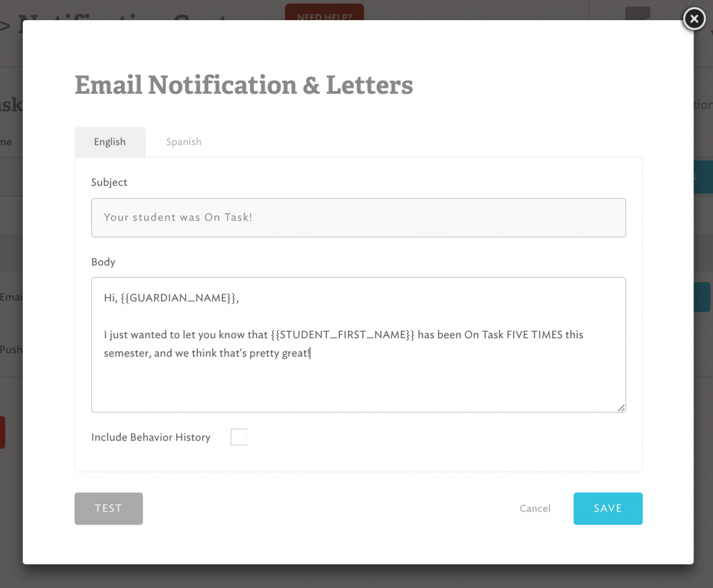Click the NEED HELP? button behind the modal

tap(324, 14)
